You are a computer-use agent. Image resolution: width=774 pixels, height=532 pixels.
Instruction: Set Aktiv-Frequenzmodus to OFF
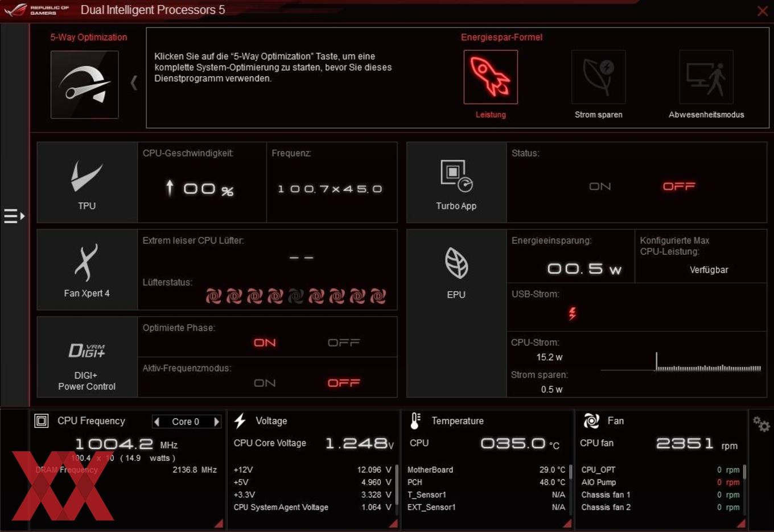point(344,383)
